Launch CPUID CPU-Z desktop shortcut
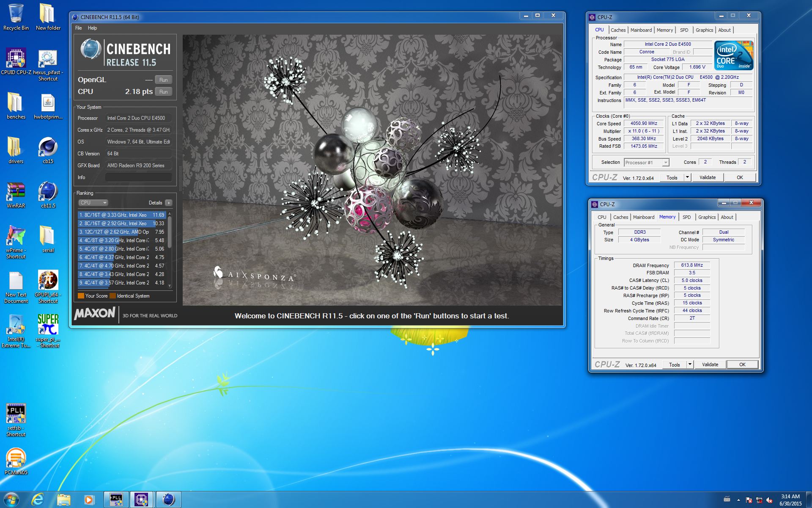This screenshot has height=508, width=812. 16,61
